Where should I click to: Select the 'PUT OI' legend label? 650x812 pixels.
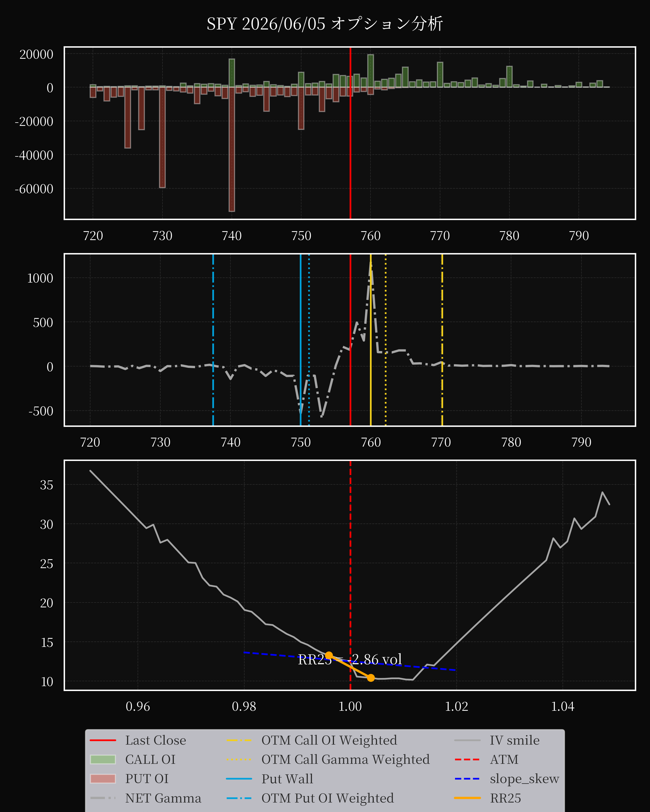pos(147,778)
